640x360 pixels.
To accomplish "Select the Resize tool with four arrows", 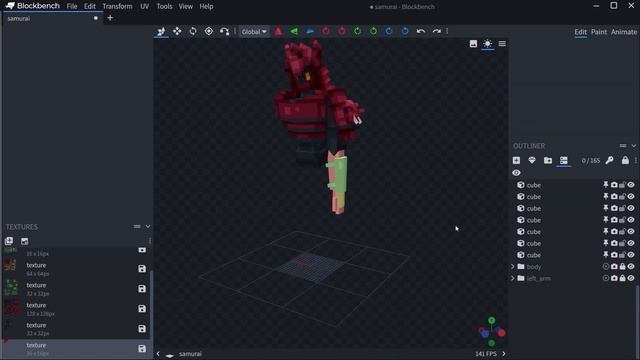I will [x=177, y=31].
